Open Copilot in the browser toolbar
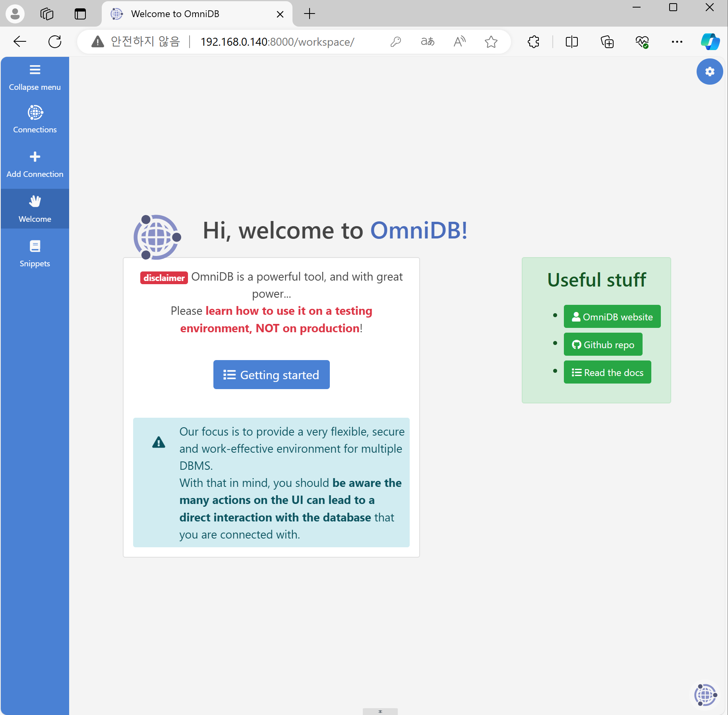 click(711, 42)
